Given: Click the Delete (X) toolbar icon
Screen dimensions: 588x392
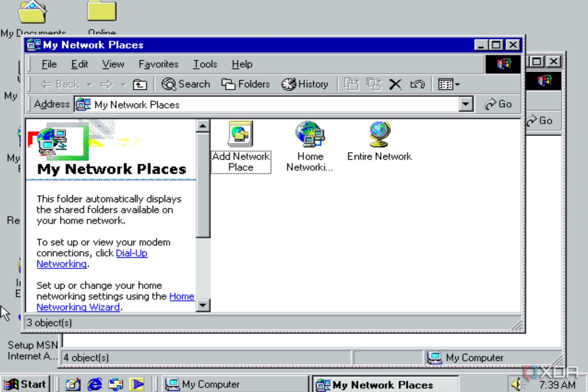Looking at the screenshot, I should [x=395, y=84].
